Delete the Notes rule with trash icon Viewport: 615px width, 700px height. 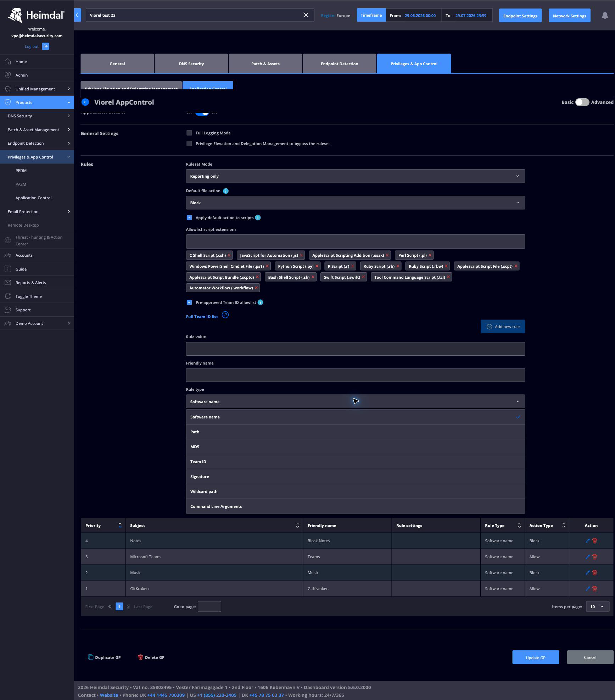[595, 541]
